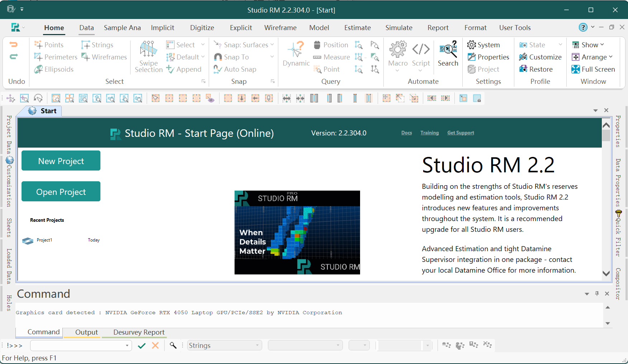Open the Project Data side panel
Screen dimensions: 628x364
9,135
